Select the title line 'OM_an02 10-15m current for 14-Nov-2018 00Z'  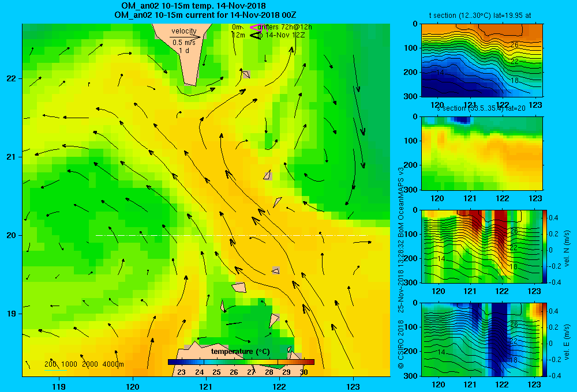tap(205, 15)
